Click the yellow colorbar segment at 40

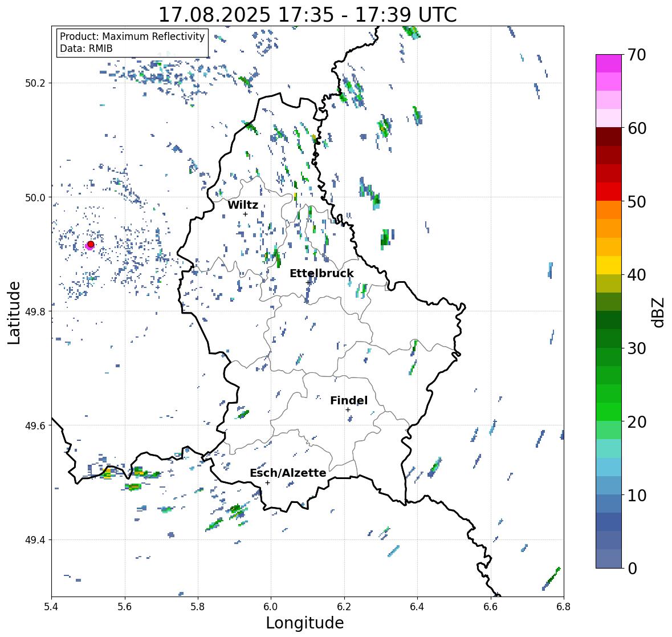608,265
